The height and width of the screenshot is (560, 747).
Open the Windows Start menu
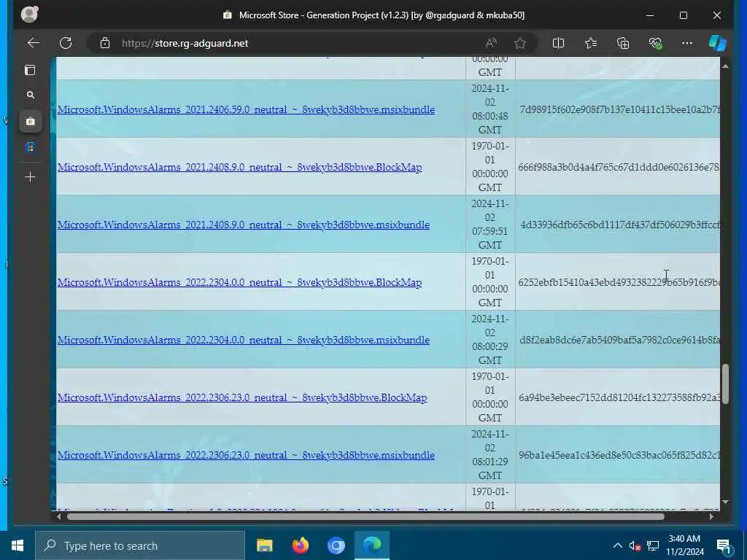pyautogui.click(x=18, y=545)
